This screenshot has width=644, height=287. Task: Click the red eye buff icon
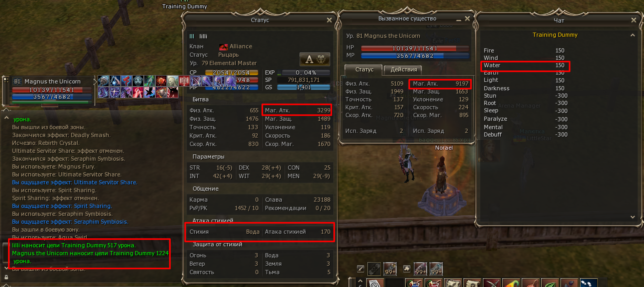click(x=161, y=81)
